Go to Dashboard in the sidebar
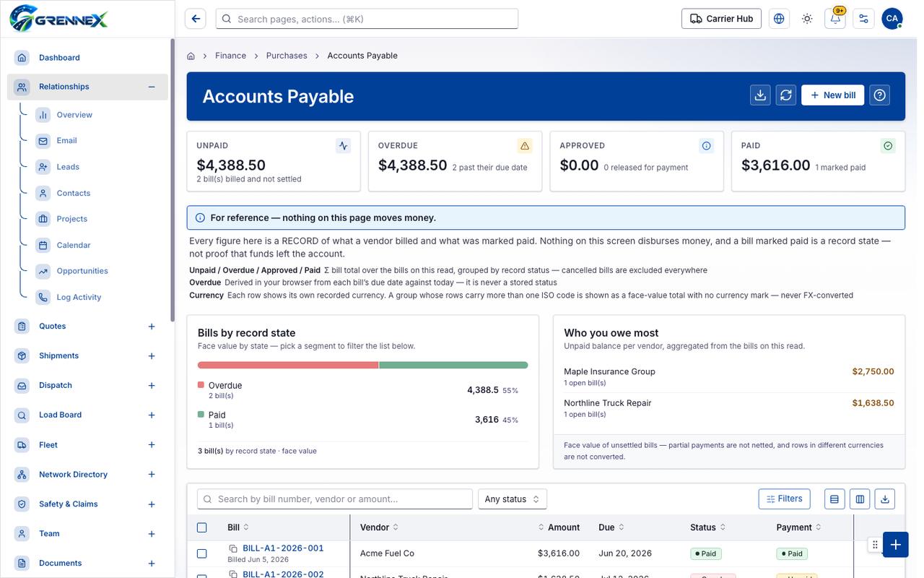 click(59, 58)
